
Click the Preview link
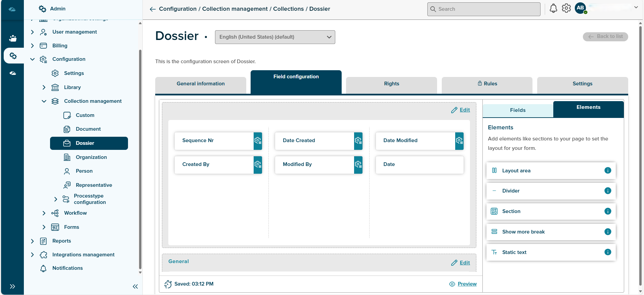coord(467,284)
